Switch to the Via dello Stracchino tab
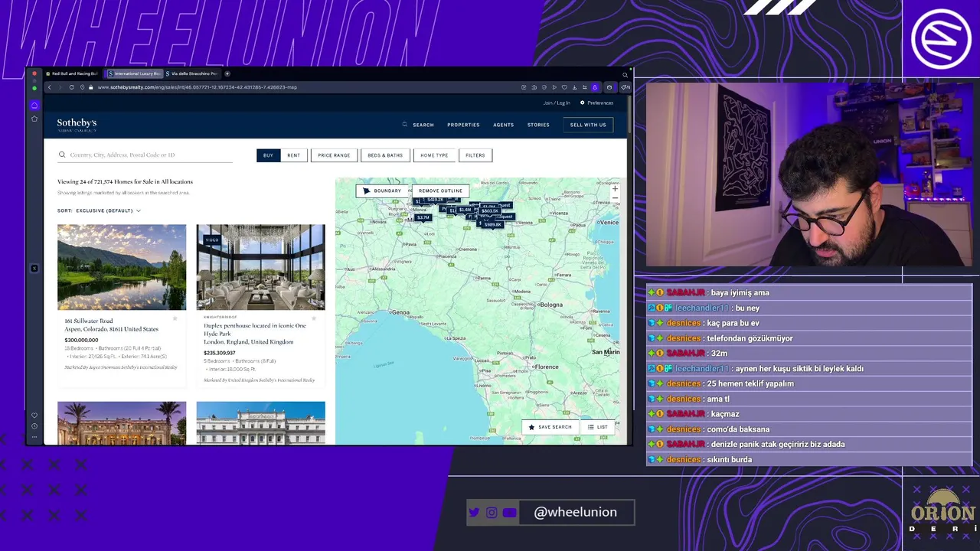980x551 pixels. coord(192,73)
